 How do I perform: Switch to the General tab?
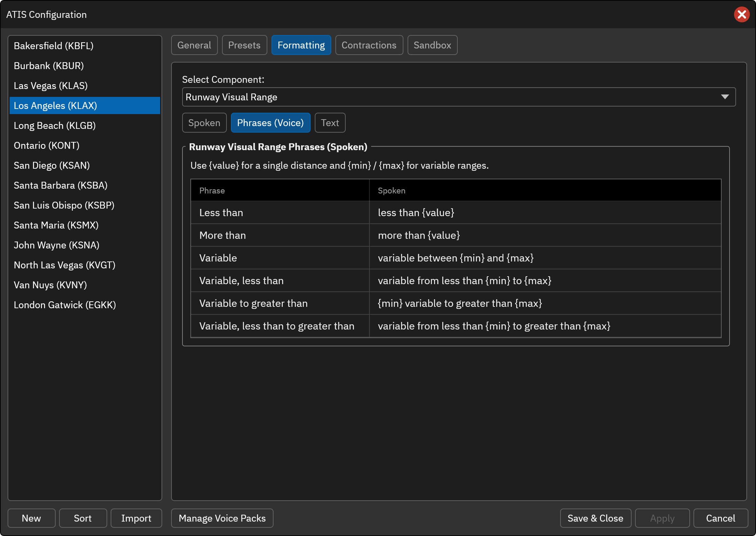[194, 45]
